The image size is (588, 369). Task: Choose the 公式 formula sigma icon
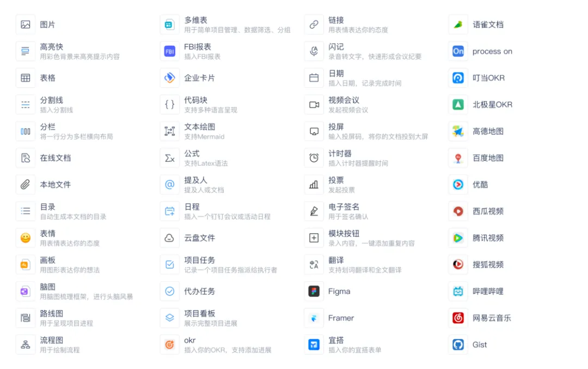coord(169,158)
